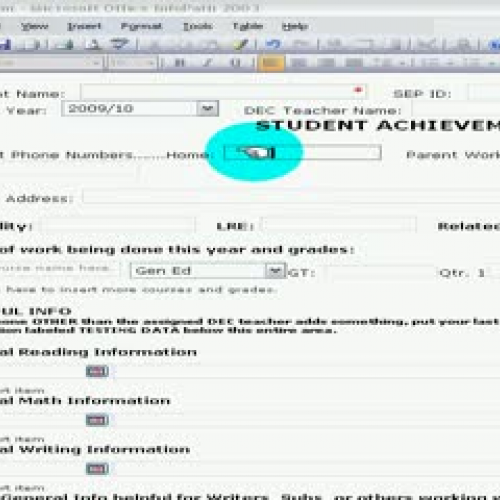This screenshot has height=500, width=500.
Task: Click Insert item link under Writing Information
Action: pyautogui.click(x=22, y=488)
